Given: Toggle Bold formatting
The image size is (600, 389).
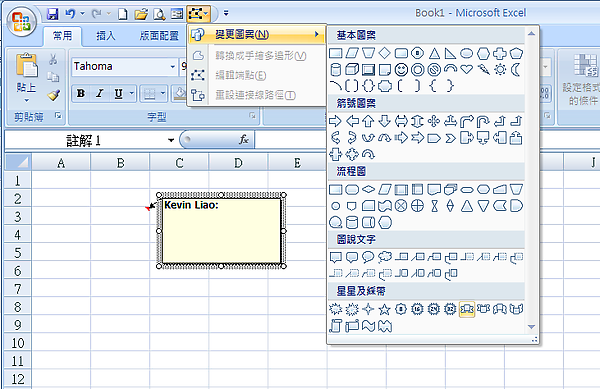Looking at the screenshot, I should point(81,93).
